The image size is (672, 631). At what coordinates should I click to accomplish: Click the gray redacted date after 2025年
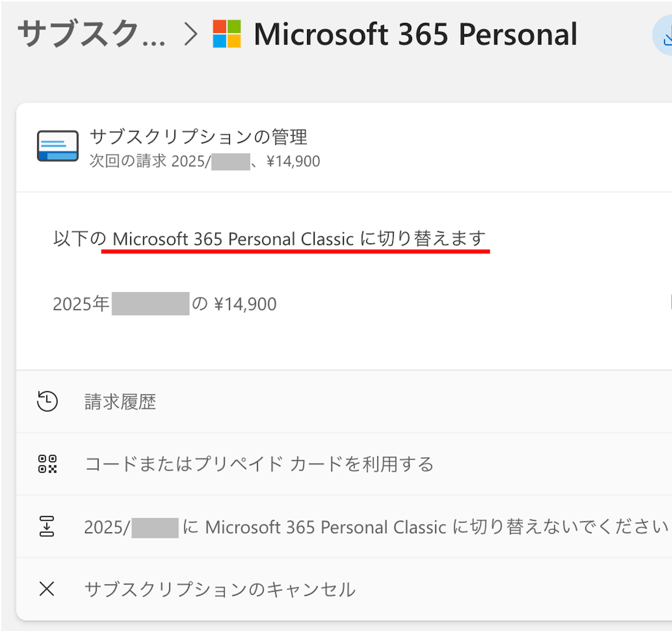coord(150,304)
